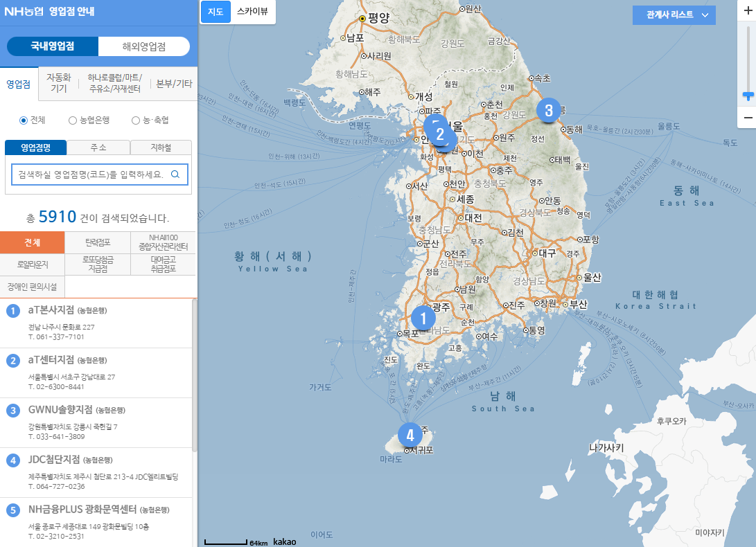
Task: Click phone number T. 061-337-7101
Action: [x=56, y=337]
